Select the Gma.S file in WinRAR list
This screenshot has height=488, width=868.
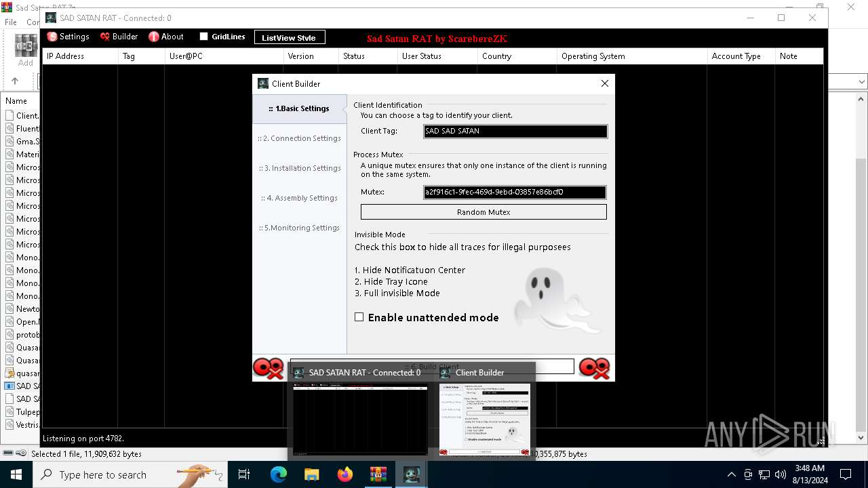click(22, 142)
